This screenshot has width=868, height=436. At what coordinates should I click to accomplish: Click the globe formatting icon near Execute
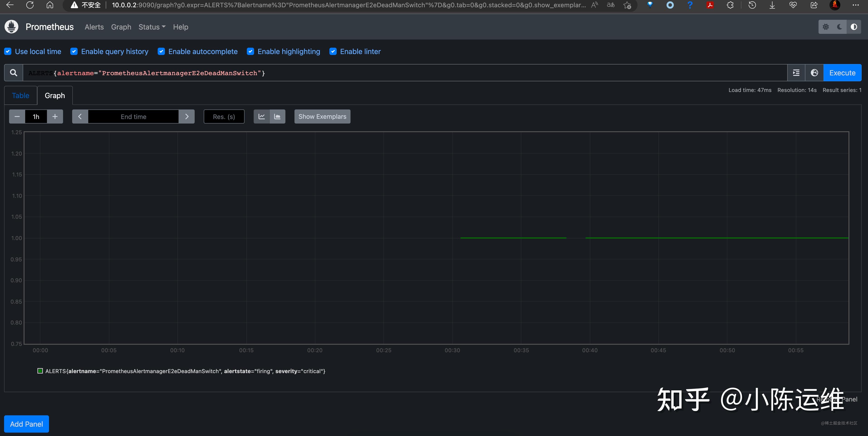tap(814, 72)
